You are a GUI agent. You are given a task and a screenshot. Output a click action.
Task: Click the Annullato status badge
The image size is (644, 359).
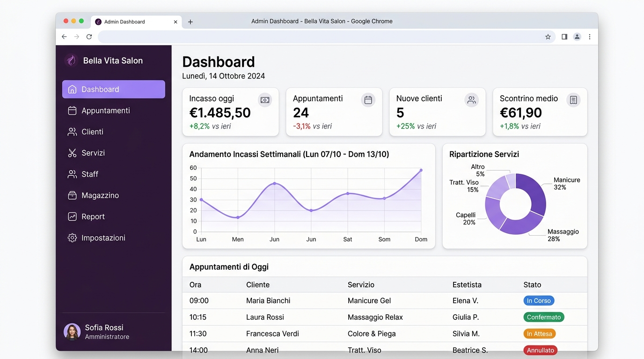[x=541, y=350]
